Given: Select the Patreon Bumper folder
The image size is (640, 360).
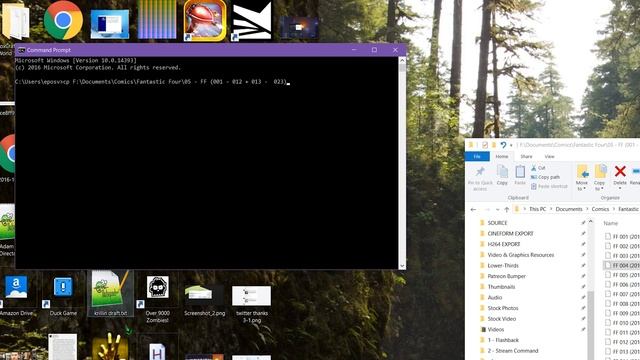Looking at the screenshot, I should (x=507, y=276).
